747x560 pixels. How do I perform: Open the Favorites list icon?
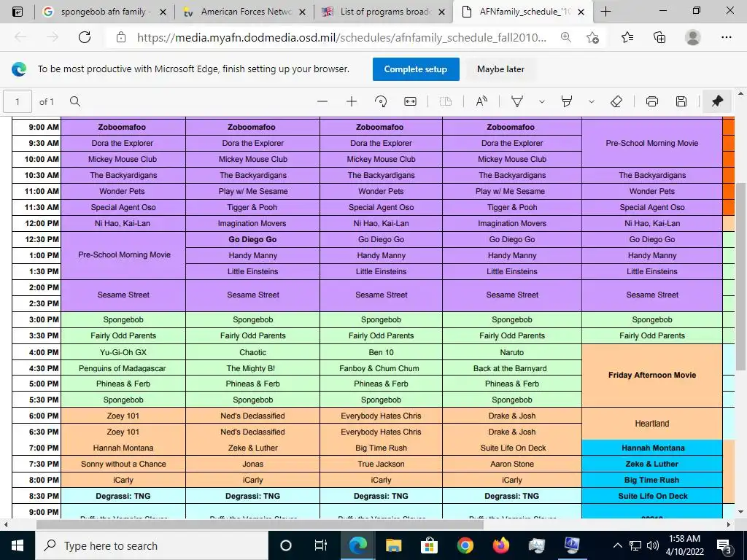point(627,37)
